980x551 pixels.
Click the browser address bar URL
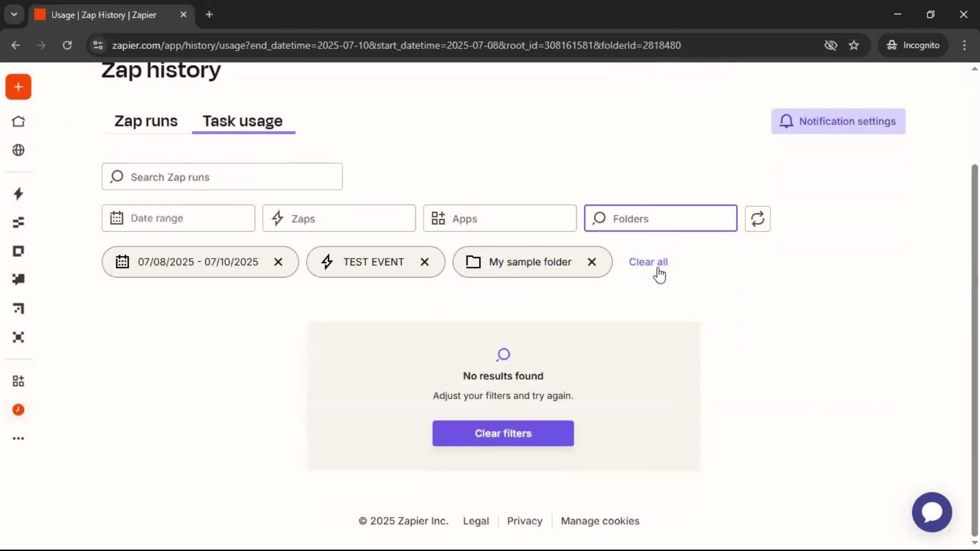click(396, 45)
